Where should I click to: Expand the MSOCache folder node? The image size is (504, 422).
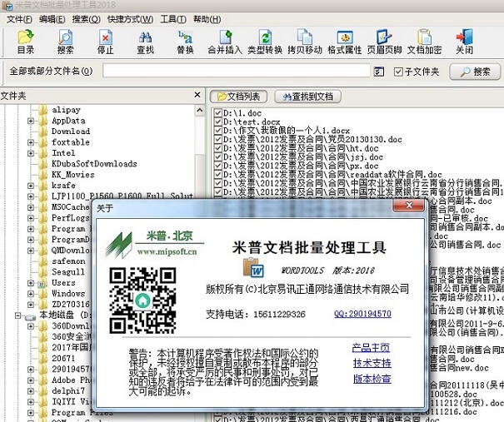[x=31, y=207]
